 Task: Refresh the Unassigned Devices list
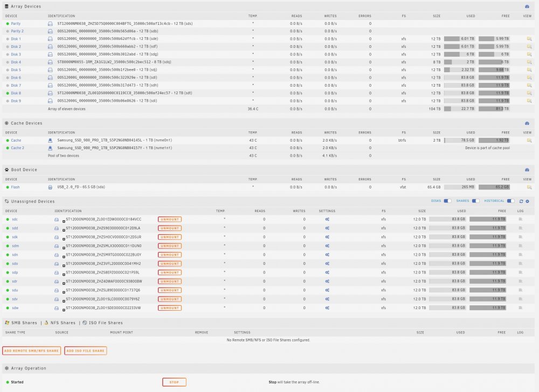pos(521,201)
